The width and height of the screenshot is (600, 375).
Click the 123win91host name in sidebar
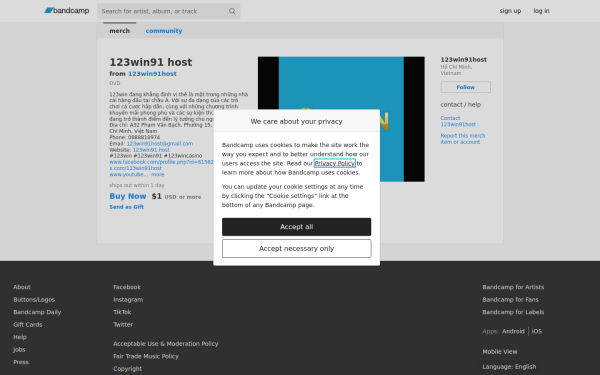[463, 59]
